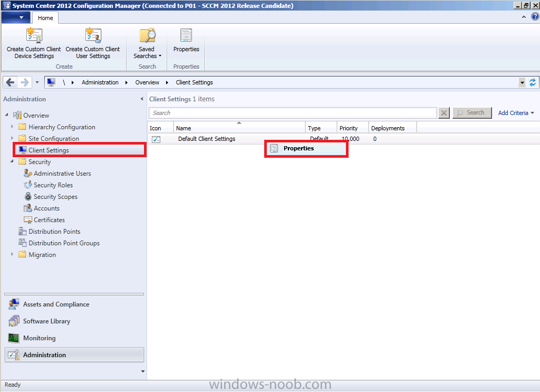540x392 pixels.
Task: Collapse the Overview tree node
Action: point(6,114)
